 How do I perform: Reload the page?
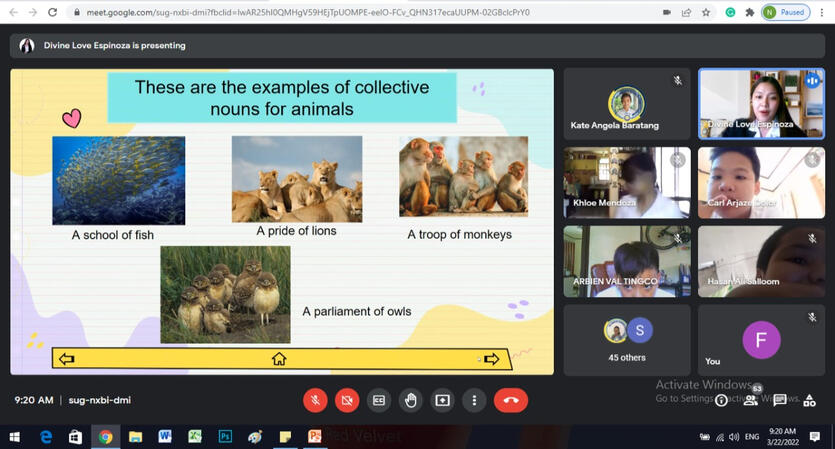(52, 12)
